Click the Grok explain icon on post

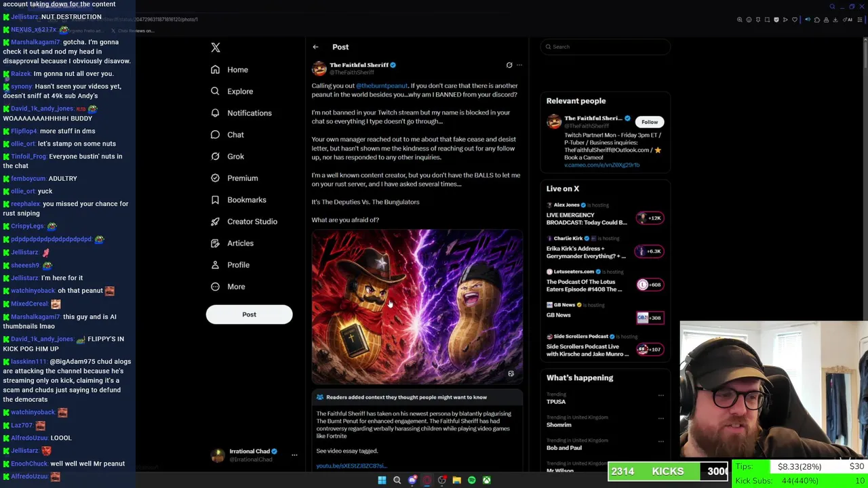click(x=509, y=65)
